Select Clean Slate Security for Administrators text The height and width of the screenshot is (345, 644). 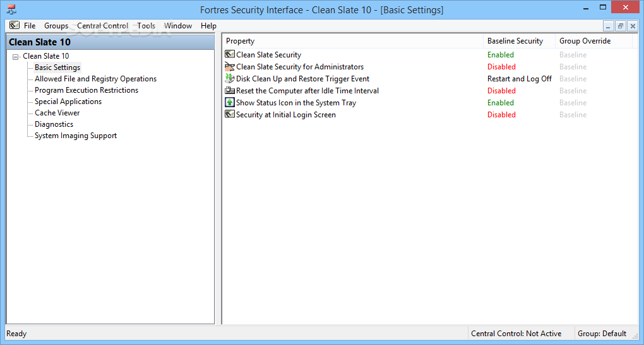pyautogui.click(x=300, y=66)
